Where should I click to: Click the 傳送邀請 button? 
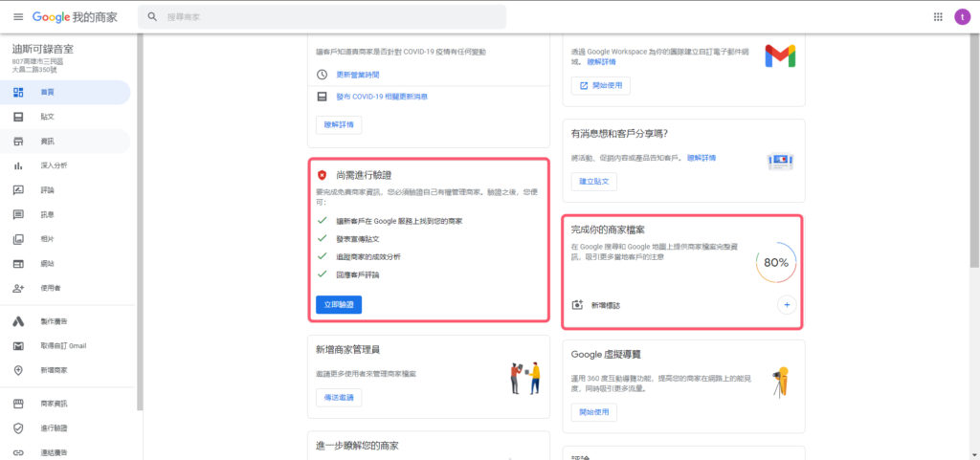pyautogui.click(x=339, y=398)
